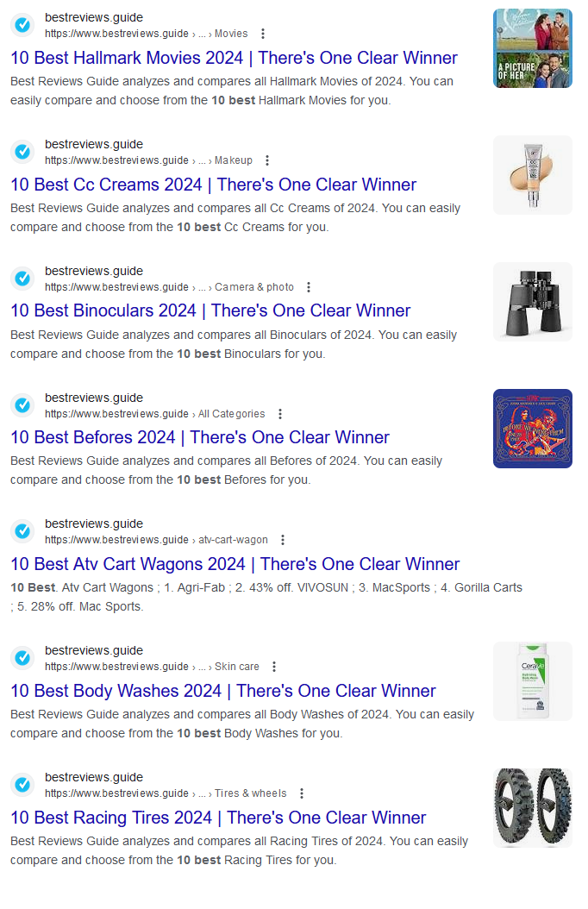Click the verified checkmark icon next to Cc Creams result
The width and height of the screenshot is (588, 909).
coord(22,152)
